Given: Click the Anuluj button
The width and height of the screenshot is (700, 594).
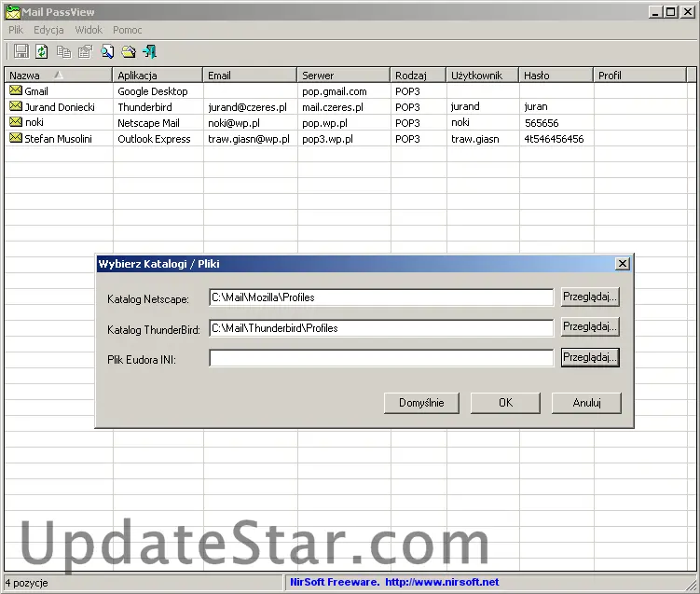Looking at the screenshot, I should 586,403.
